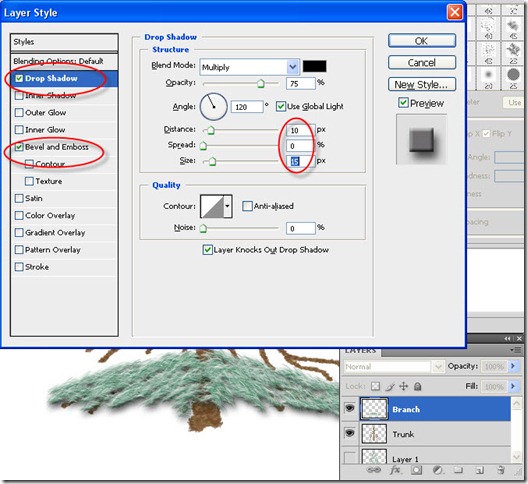Screen dimensions: 528x484
Task: Expand the Contour picker arrow
Action: pyautogui.click(x=228, y=206)
